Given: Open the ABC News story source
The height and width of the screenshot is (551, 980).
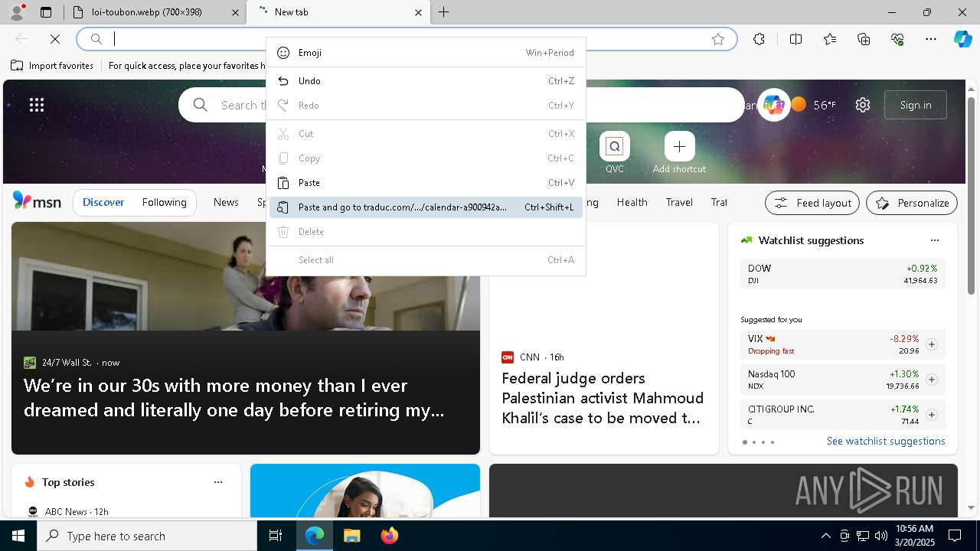Looking at the screenshot, I should click(x=67, y=511).
